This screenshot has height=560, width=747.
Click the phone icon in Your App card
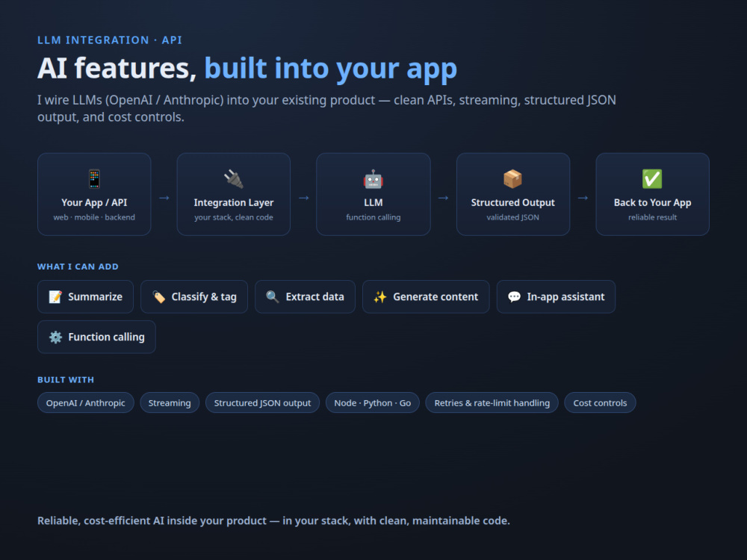(94, 179)
